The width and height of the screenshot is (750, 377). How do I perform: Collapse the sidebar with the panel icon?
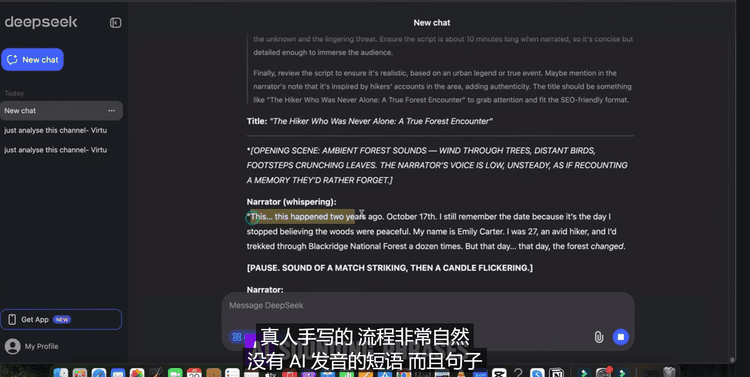[x=115, y=22]
